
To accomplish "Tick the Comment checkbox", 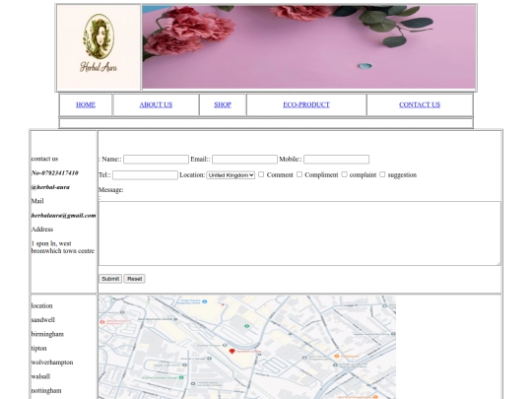I will pyautogui.click(x=261, y=174).
